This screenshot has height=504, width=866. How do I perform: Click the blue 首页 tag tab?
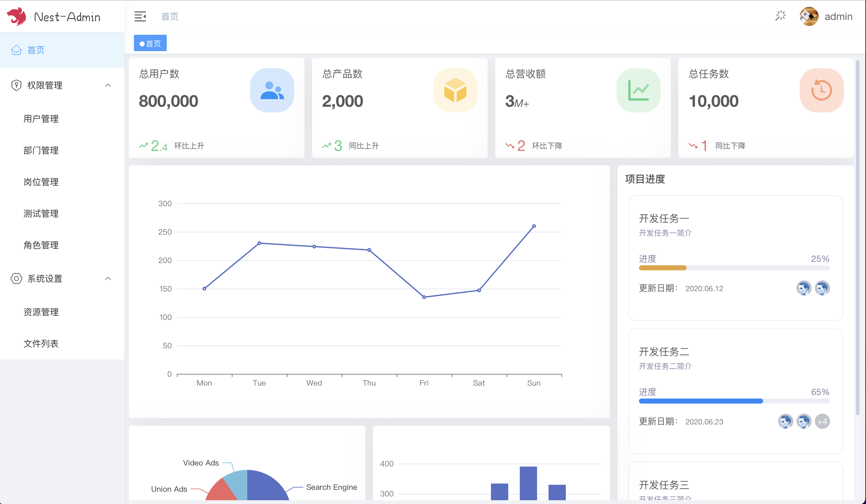(x=150, y=44)
